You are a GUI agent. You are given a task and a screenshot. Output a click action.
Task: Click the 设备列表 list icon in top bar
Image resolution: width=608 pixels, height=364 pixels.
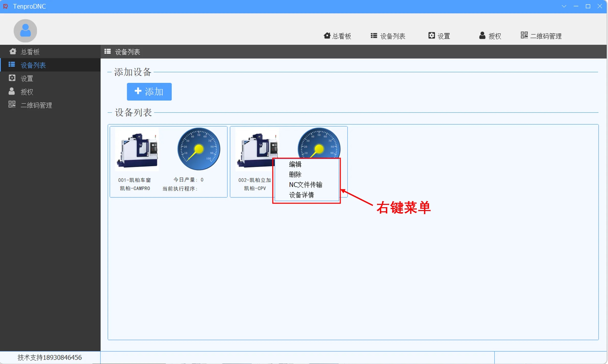point(374,36)
